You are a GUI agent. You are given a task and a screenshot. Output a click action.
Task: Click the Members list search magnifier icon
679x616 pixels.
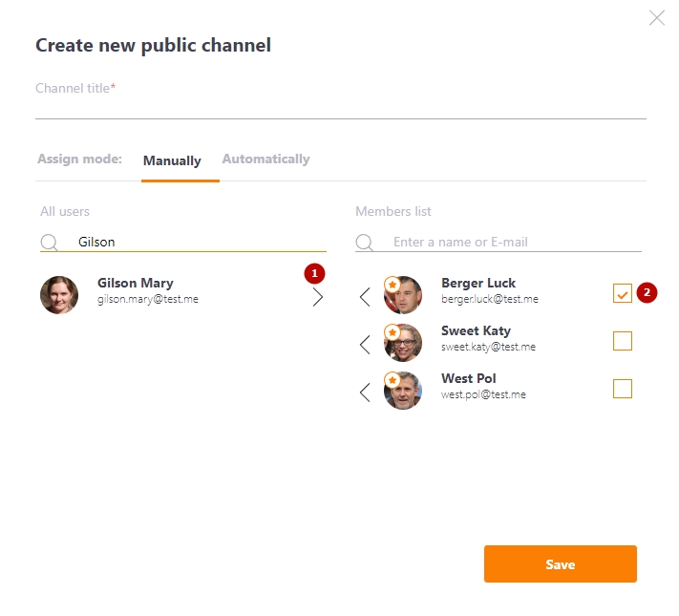(x=365, y=243)
